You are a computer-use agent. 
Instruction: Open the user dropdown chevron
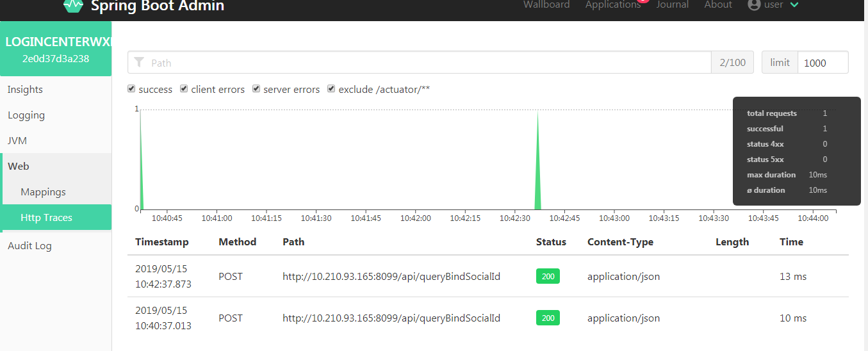click(x=794, y=5)
